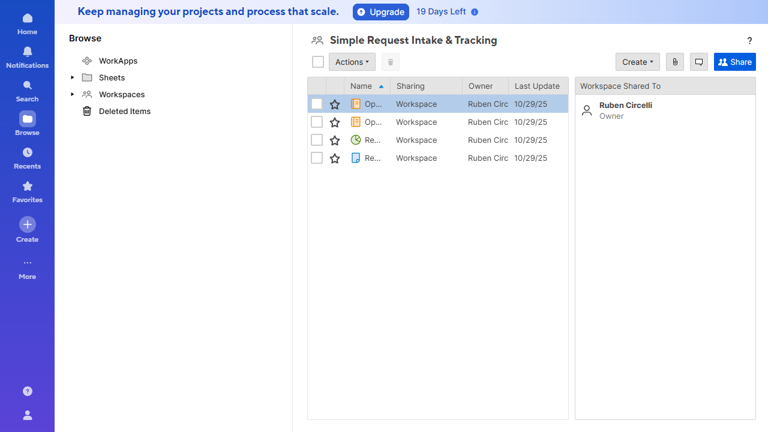The height and width of the screenshot is (432, 768).
Task: Select WorkApps in Browse tree
Action: [x=118, y=61]
